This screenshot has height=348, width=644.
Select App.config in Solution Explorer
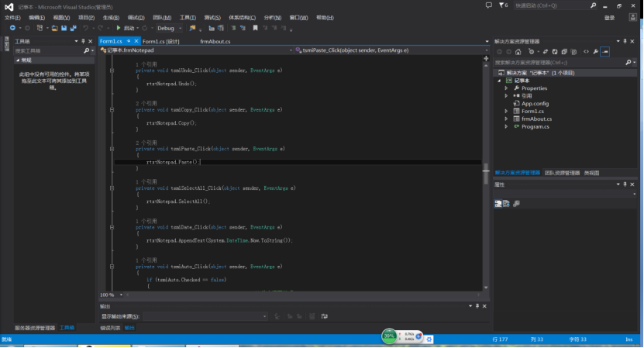click(x=535, y=104)
